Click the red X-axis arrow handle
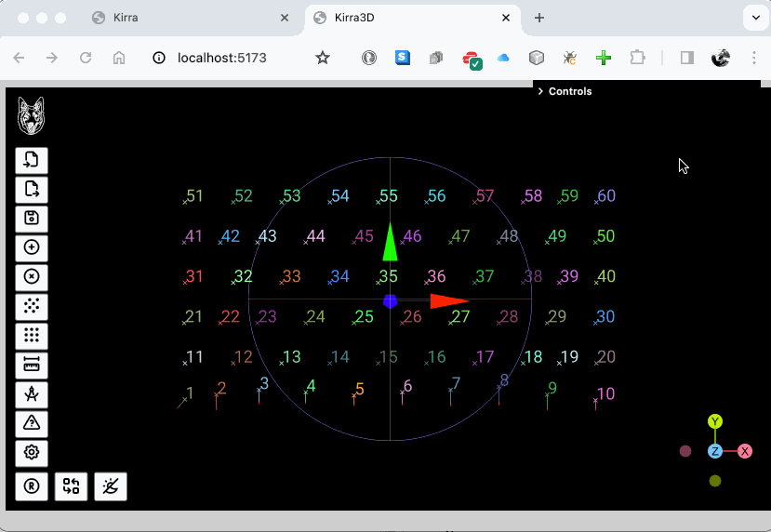Viewport: 771px width, 532px height. tap(449, 301)
